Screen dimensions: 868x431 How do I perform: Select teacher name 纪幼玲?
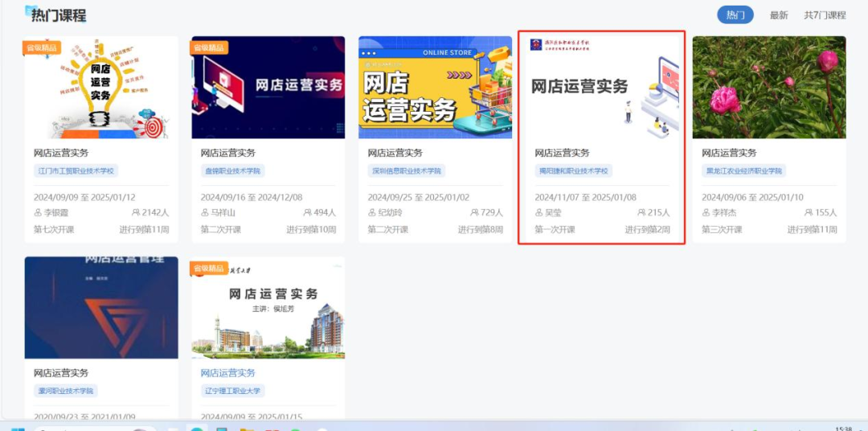click(391, 213)
